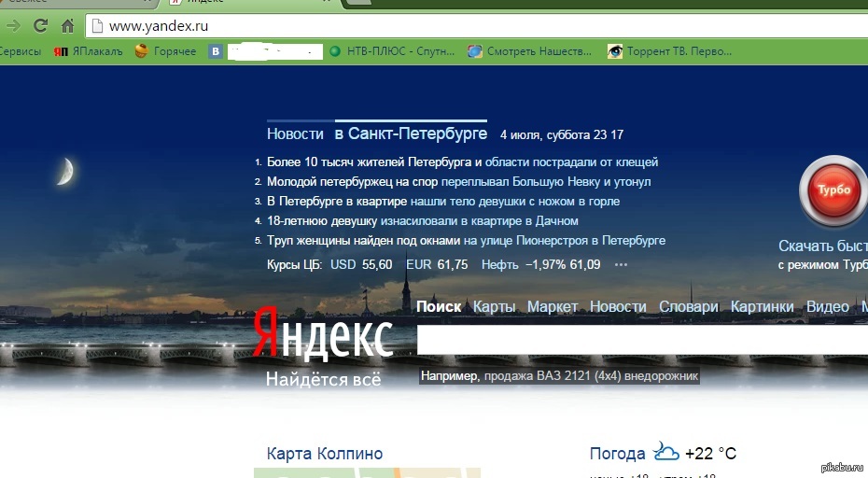
Task: Reload the page with the refresh icon
Action: pos(40,25)
